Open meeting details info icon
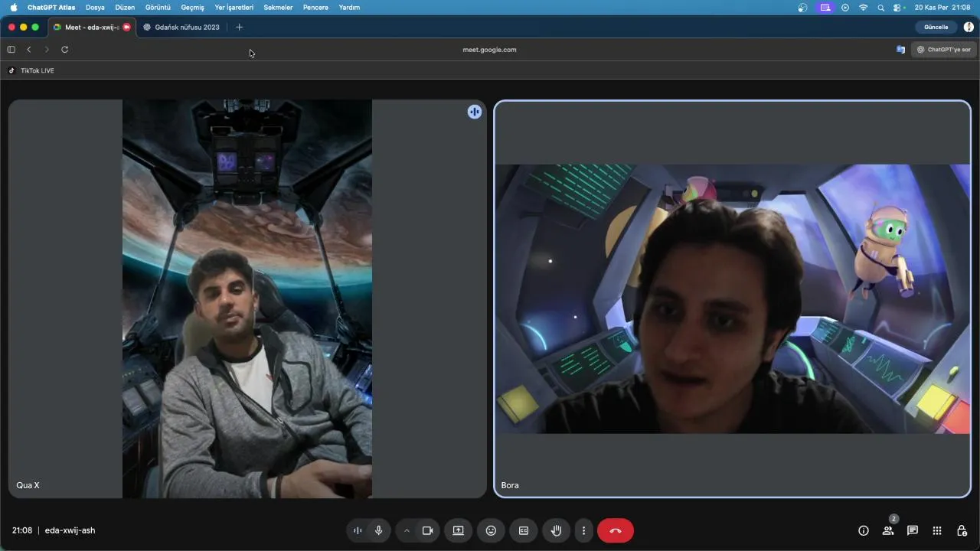Viewport: 980px width, 551px height. (x=864, y=530)
